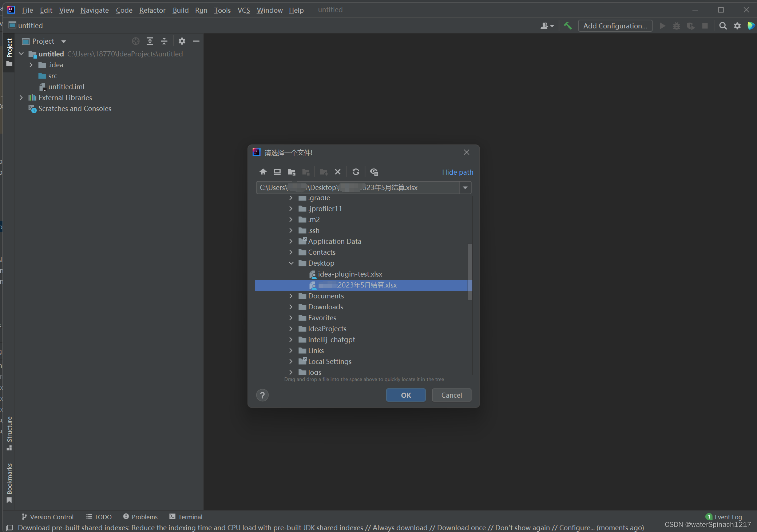The height and width of the screenshot is (532, 757).
Task: Click Select Opened File crosshair icon
Action: tap(136, 41)
